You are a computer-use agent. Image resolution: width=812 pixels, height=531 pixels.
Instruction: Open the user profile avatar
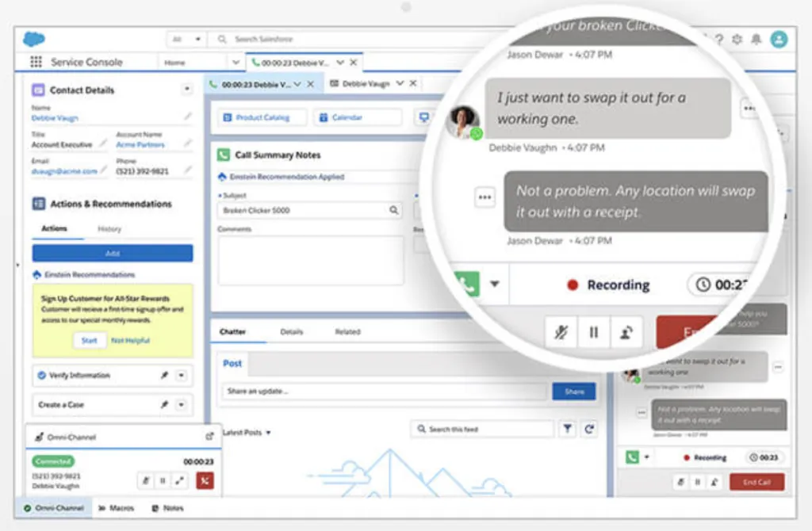(779, 40)
